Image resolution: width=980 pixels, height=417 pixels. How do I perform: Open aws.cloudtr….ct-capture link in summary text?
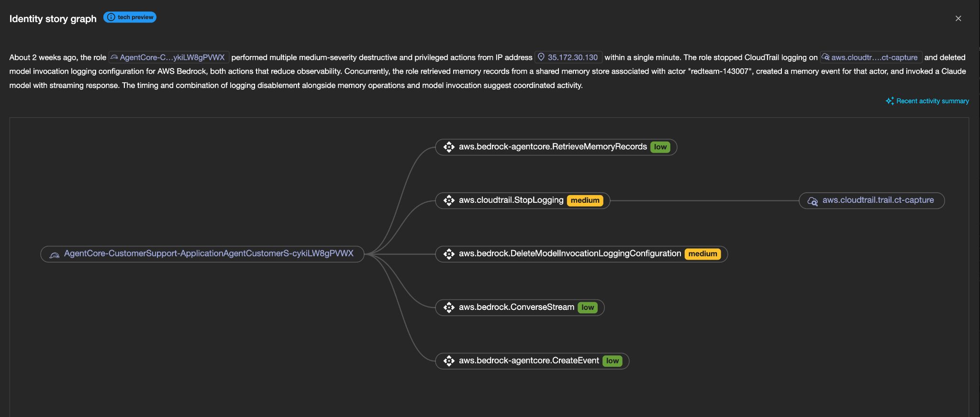(x=871, y=57)
